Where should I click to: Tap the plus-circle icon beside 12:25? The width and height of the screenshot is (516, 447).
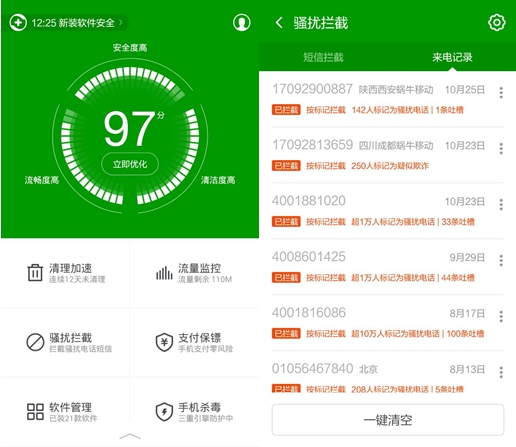[18, 23]
